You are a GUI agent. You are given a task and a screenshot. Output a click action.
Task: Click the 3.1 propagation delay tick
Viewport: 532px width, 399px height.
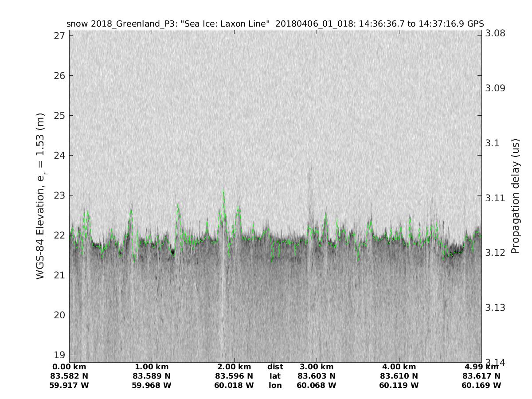pos(492,143)
